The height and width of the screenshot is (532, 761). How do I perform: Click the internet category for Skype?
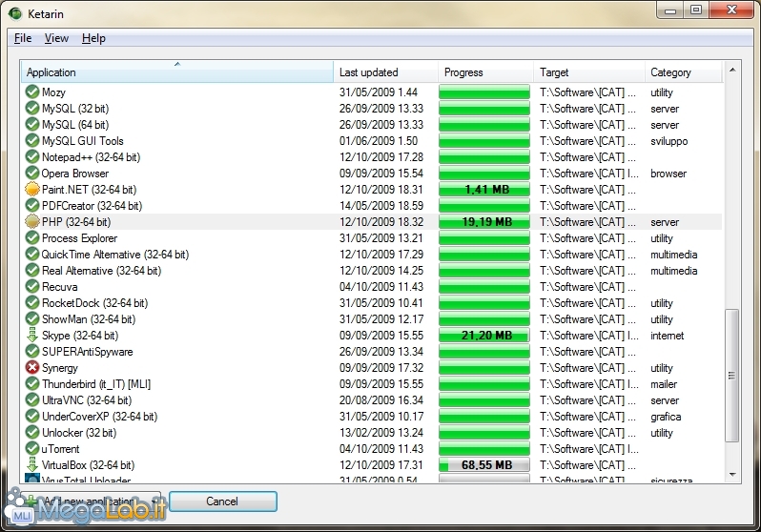(668, 336)
